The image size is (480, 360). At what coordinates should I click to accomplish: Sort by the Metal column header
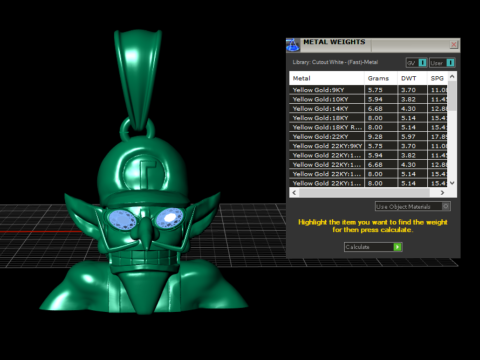tap(327, 78)
